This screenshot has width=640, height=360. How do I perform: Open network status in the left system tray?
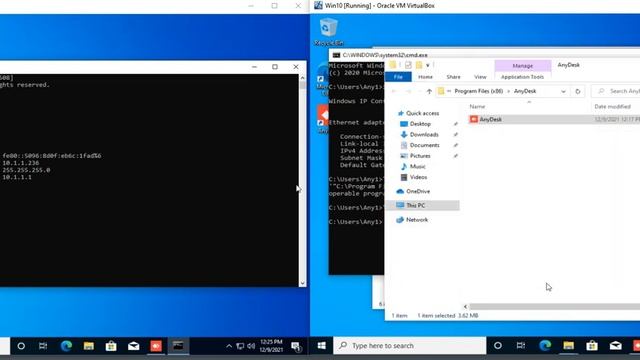coord(240,346)
